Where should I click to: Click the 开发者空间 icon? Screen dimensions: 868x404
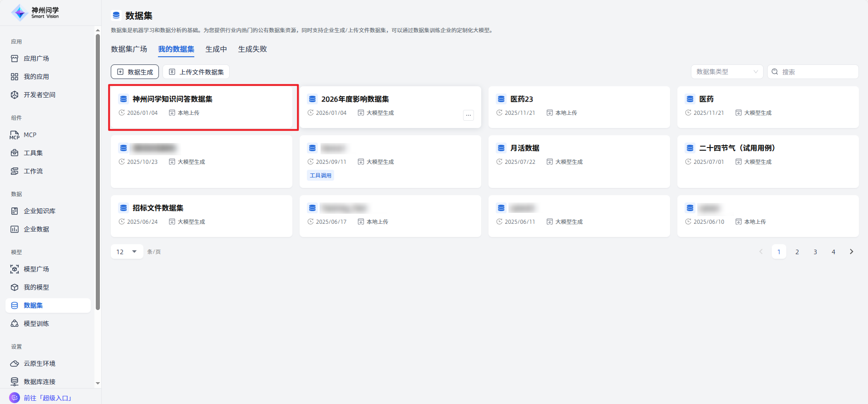15,95
